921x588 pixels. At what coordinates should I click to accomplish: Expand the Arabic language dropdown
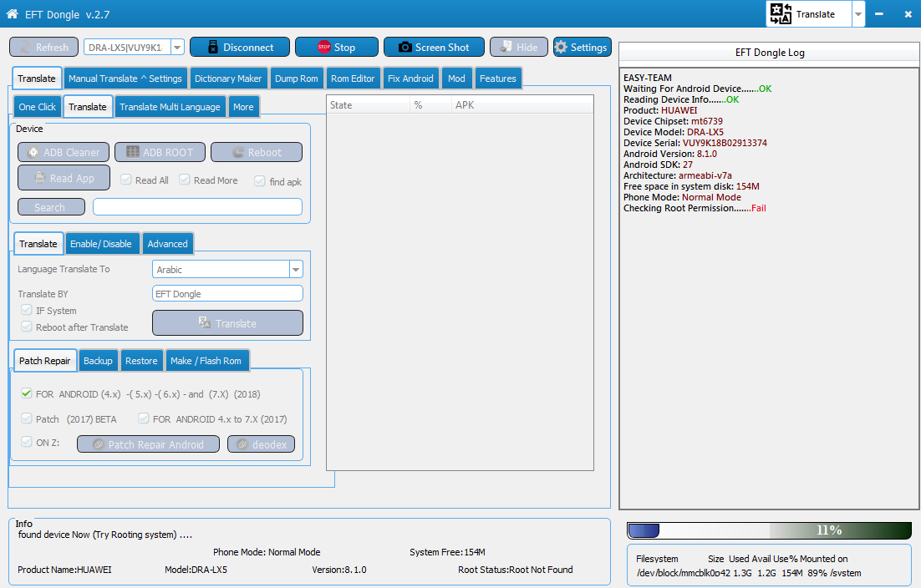click(296, 269)
